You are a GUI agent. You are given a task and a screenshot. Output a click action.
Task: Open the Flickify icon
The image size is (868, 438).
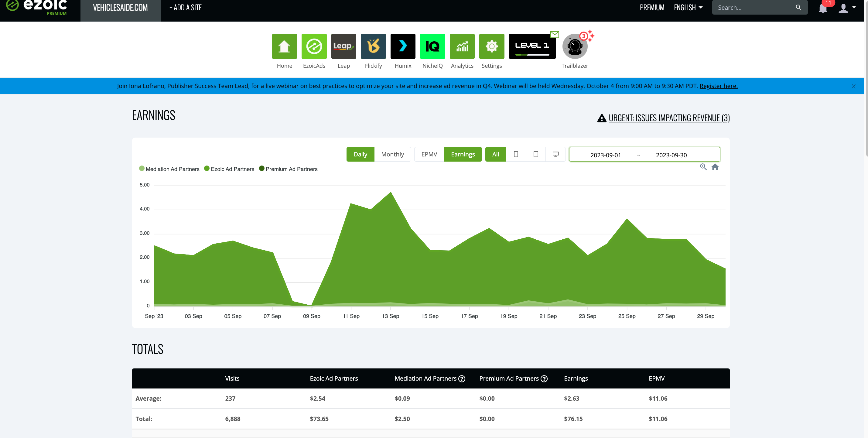373,46
